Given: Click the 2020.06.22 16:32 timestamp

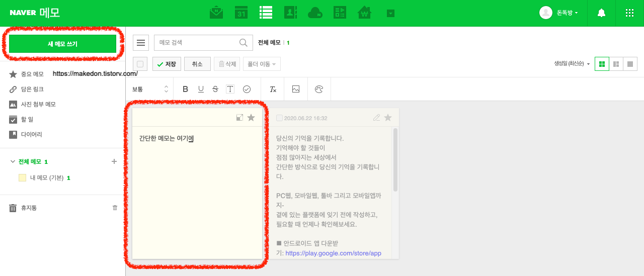Looking at the screenshot, I should click(x=306, y=118).
